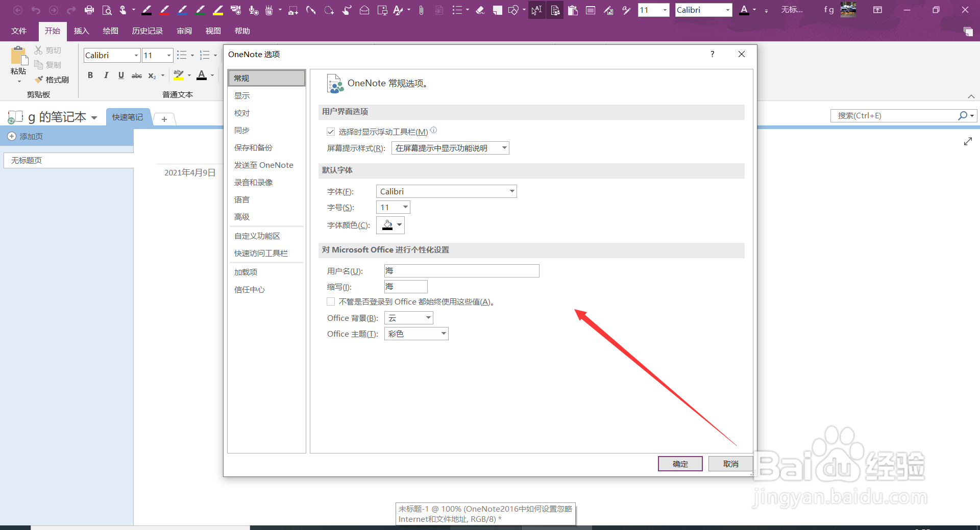980x530 pixels.
Task: Select the green pen in the title bar
Action: click(200, 10)
